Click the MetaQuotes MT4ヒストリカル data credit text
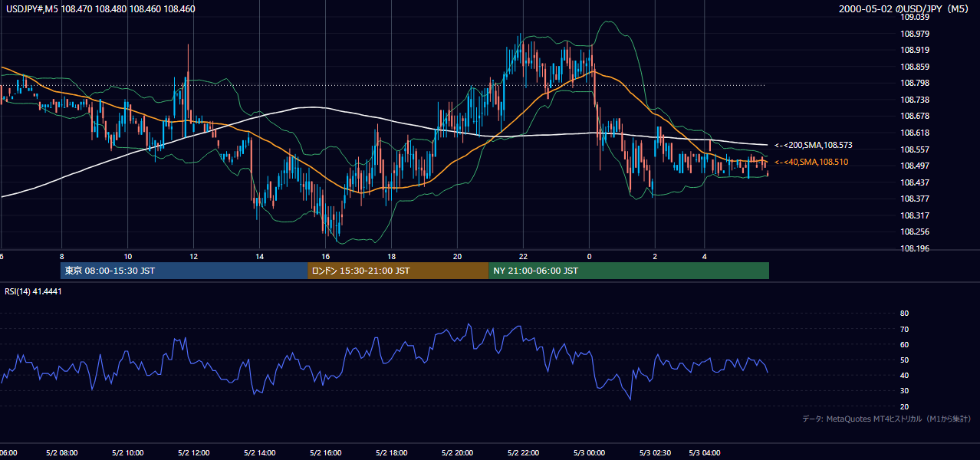The image size is (980, 460). (x=886, y=419)
